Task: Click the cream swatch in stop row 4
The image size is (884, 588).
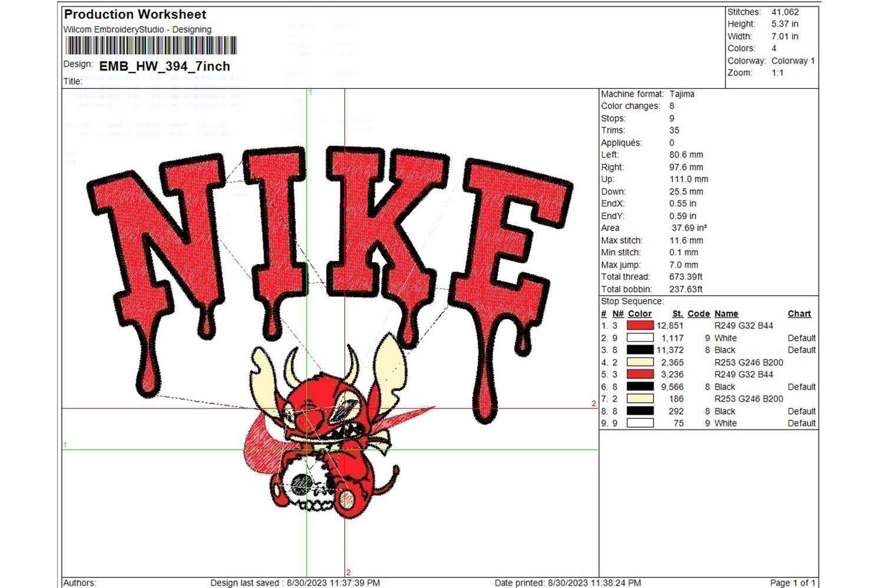Action: (x=640, y=362)
